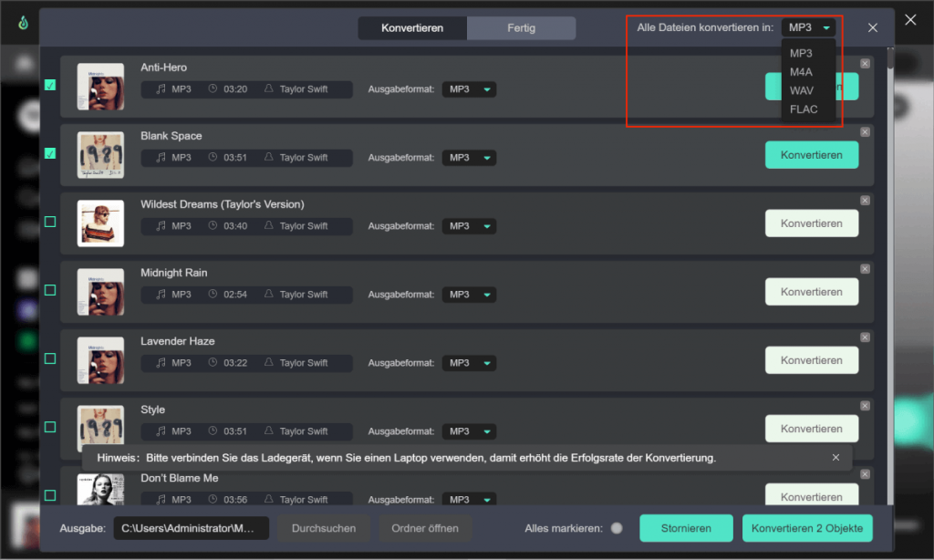The image size is (934, 560).
Task: Click the Wildest Dreams (Taylor's Version) title
Action: (223, 204)
